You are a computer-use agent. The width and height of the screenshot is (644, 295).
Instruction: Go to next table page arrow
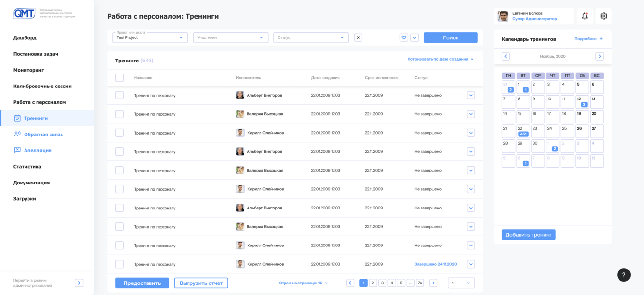[x=433, y=283]
